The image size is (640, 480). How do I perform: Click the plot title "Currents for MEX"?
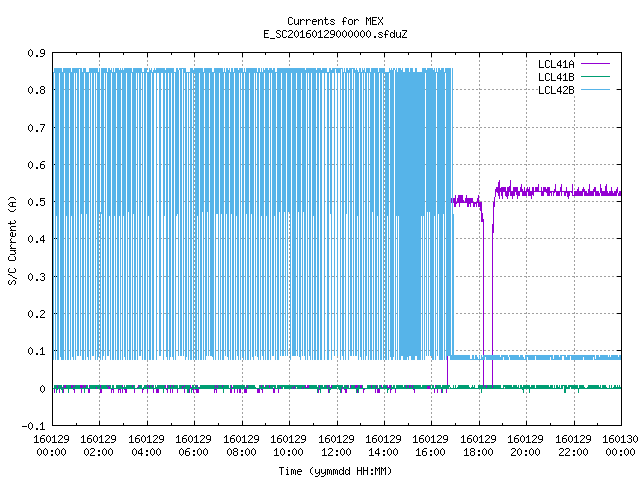335,21
